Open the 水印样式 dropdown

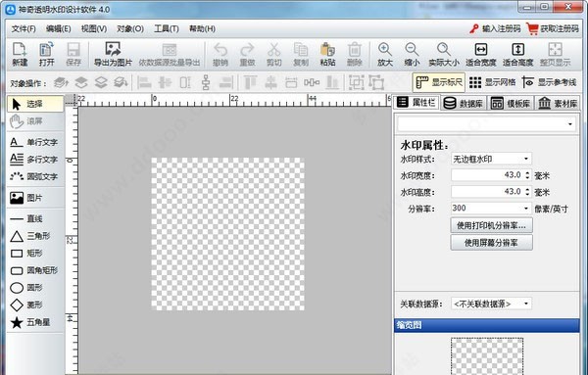526,159
